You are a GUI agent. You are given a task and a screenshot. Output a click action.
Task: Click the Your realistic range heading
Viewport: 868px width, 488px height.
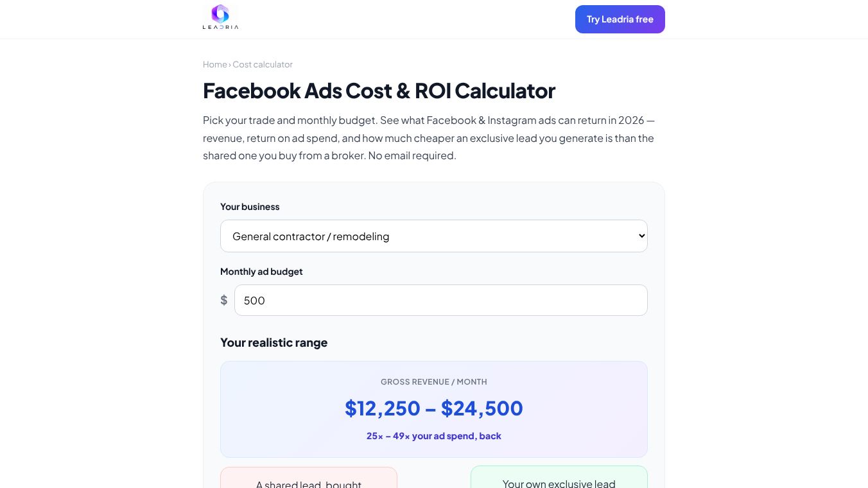tap(273, 343)
